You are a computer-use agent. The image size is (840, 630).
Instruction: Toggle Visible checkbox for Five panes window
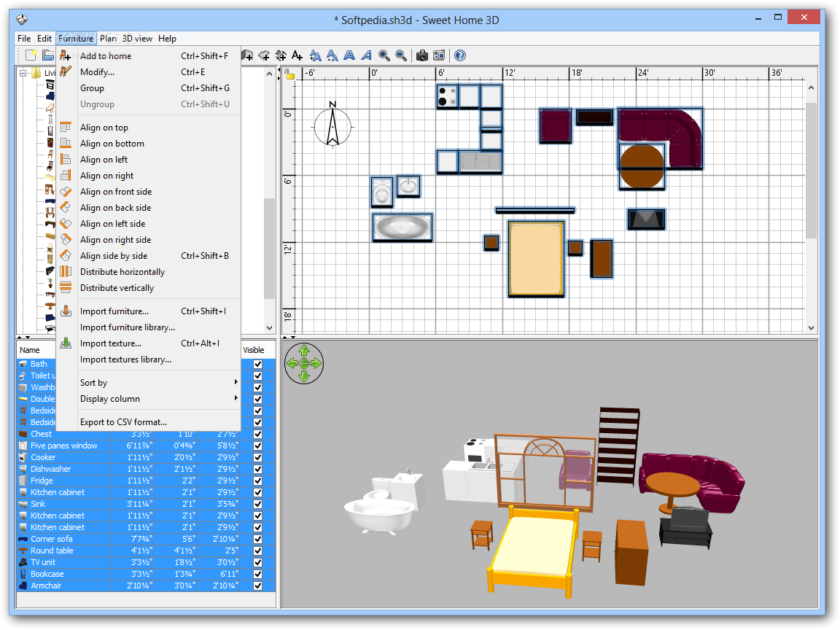pos(257,446)
